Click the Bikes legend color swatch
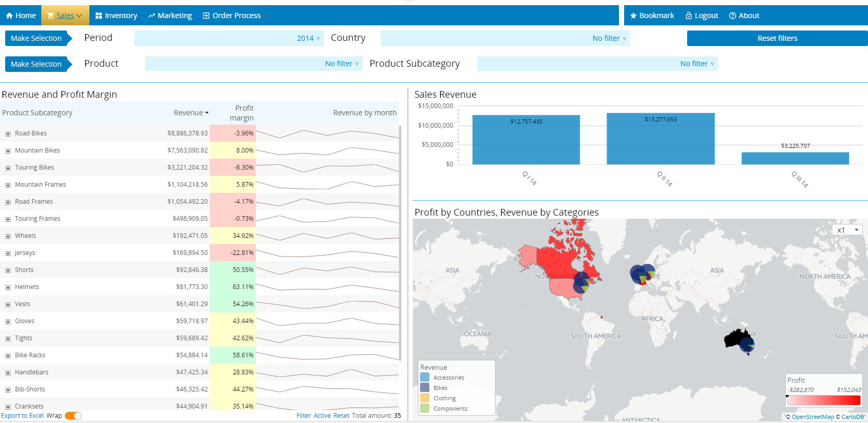The height and width of the screenshot is (423, 868). [425, 387]
